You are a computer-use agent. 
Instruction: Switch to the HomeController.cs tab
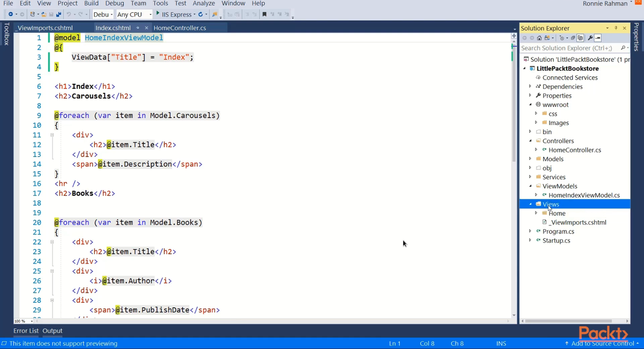click(x=180, y=28)
